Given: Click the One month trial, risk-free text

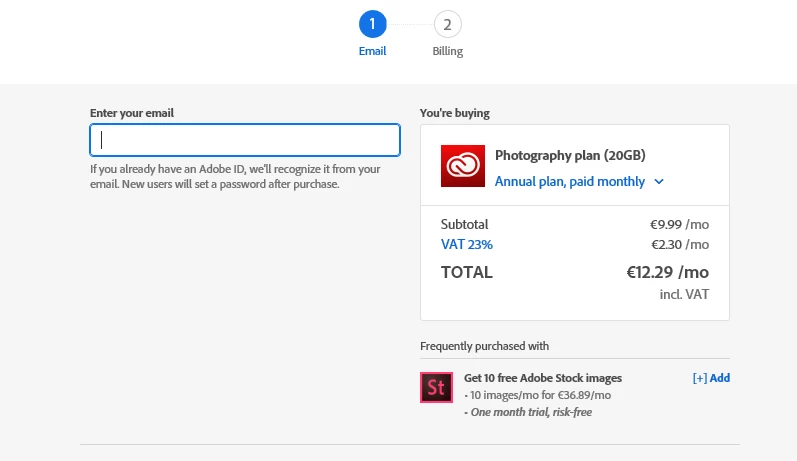Looking at the screenshot, I should click(528, 412).
